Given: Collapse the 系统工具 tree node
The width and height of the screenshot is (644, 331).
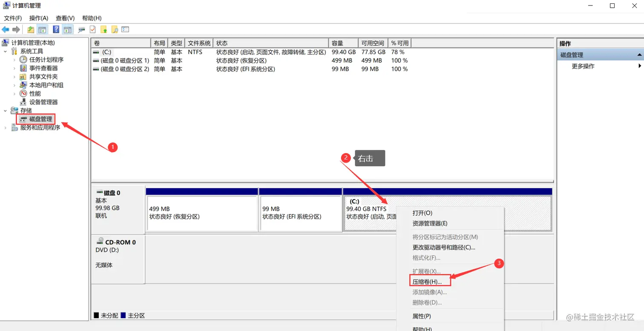Looking at the screenshot, I should click(6, 51).
